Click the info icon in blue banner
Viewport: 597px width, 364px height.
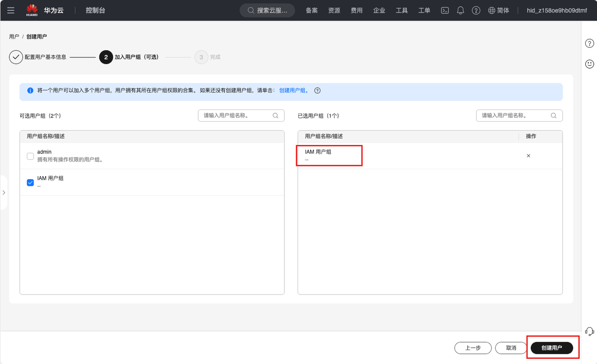(x=30, y=90)
